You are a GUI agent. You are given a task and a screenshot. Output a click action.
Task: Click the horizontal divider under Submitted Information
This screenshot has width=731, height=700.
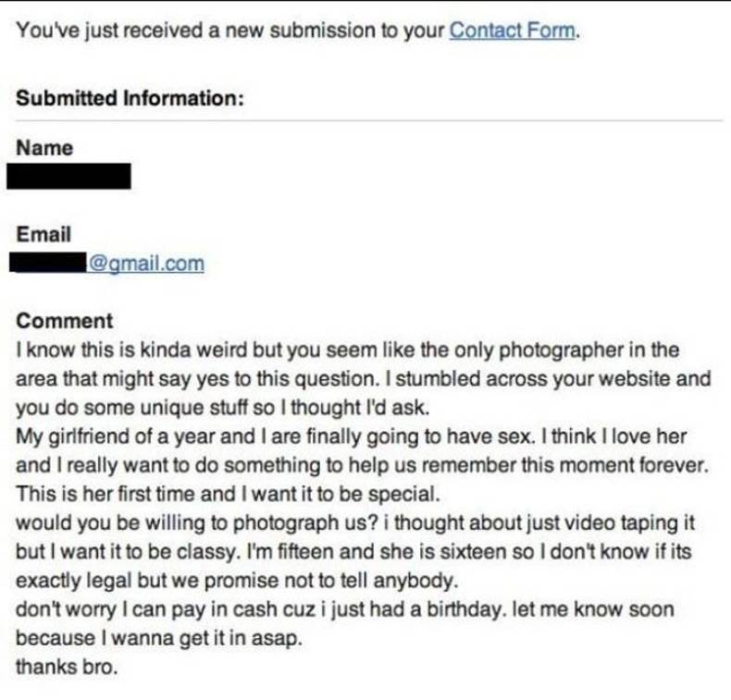coord(369,120)
